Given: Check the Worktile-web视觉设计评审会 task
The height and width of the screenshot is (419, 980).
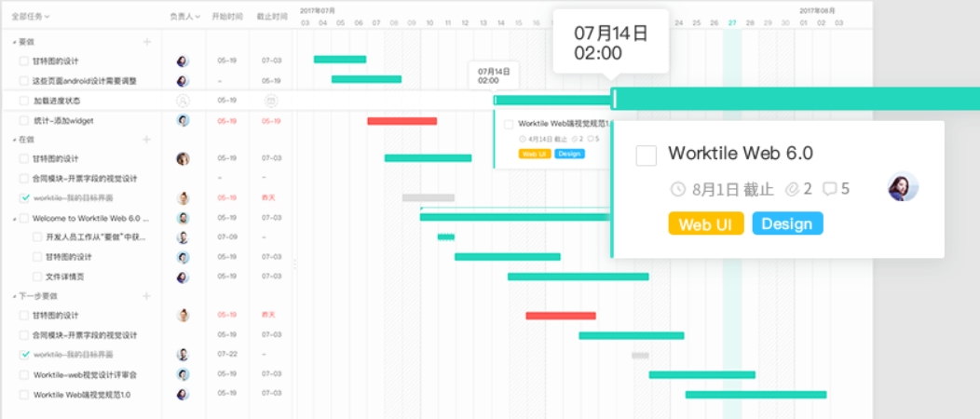Looking at the screenshot, I should (x=23, y=374).
